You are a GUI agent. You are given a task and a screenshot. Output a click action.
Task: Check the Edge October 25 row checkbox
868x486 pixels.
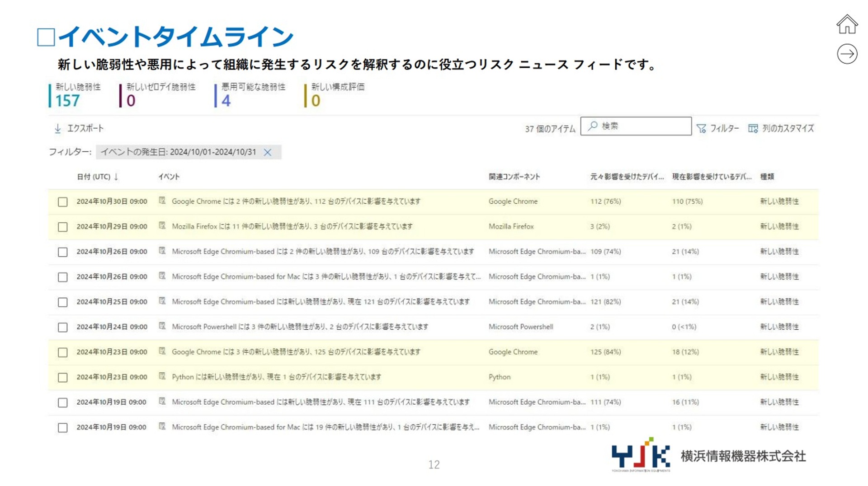(x=63, y=302)
